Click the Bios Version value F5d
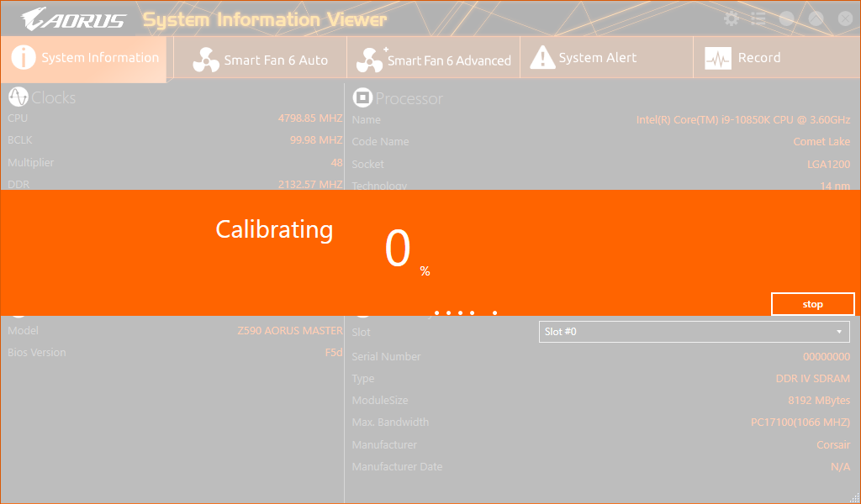Screen dimensions: 861x504 (334, 353)
